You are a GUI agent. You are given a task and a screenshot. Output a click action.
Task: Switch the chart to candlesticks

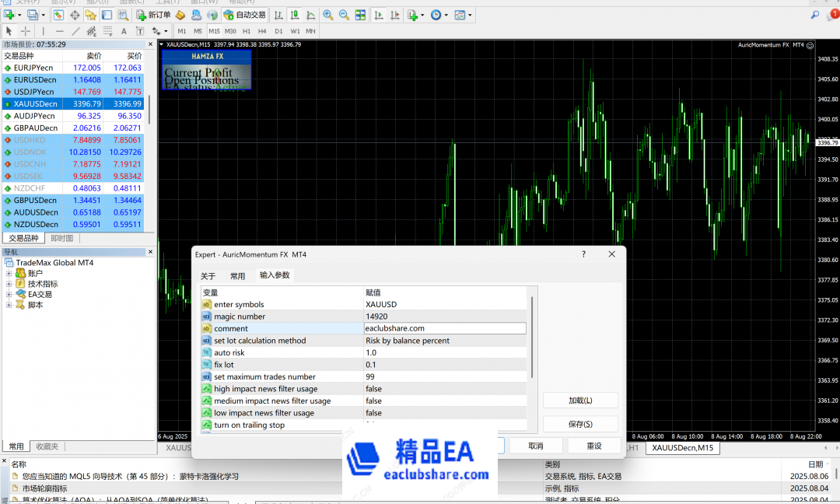click(x=295, y=15)
